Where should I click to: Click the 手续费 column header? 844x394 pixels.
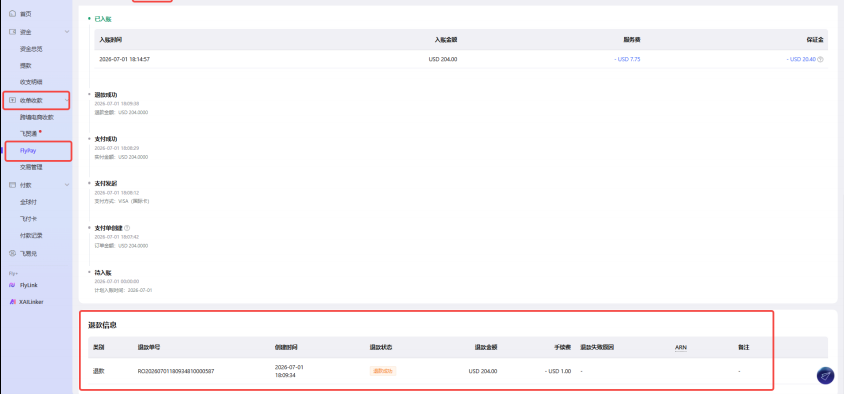tap(562, 348)
